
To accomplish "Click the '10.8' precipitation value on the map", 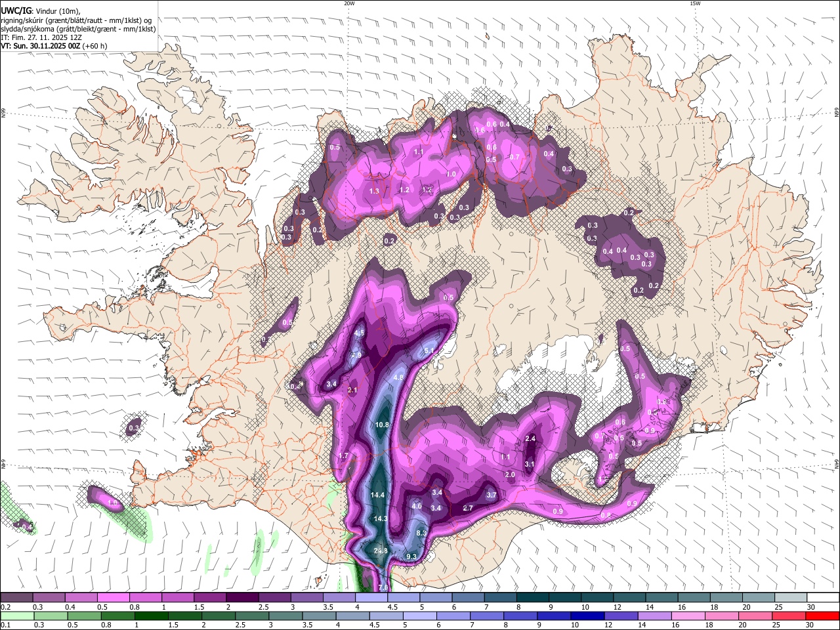I will [x=382, y=425].
